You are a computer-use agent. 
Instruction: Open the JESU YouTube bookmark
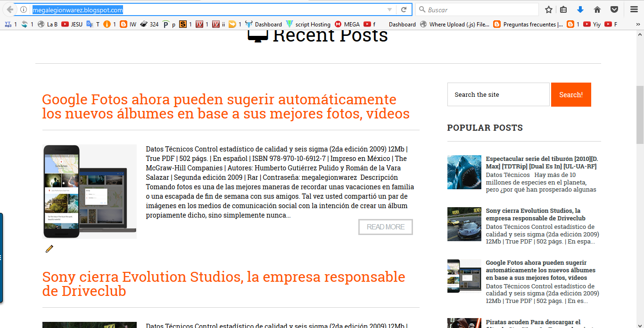[x=72, y=24]
